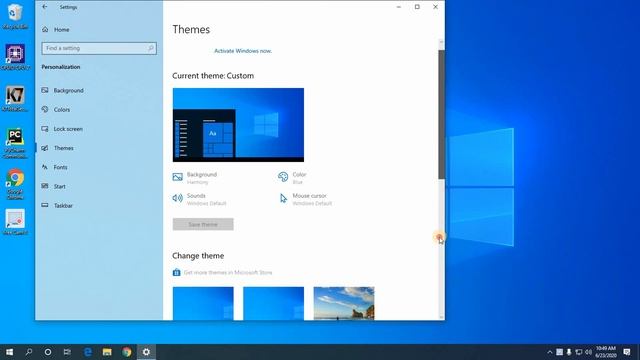Click the search magnifier in Find a setting
This screenshot has width=640, height=360.
[151, 48]
